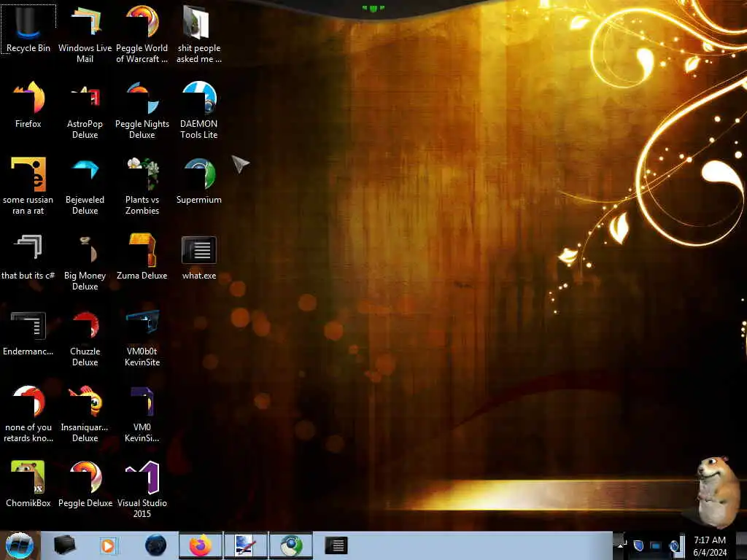Open Bejeweled Deluxe shortcut
Viewport: 747px width, 560px height.
coord(85,186)
